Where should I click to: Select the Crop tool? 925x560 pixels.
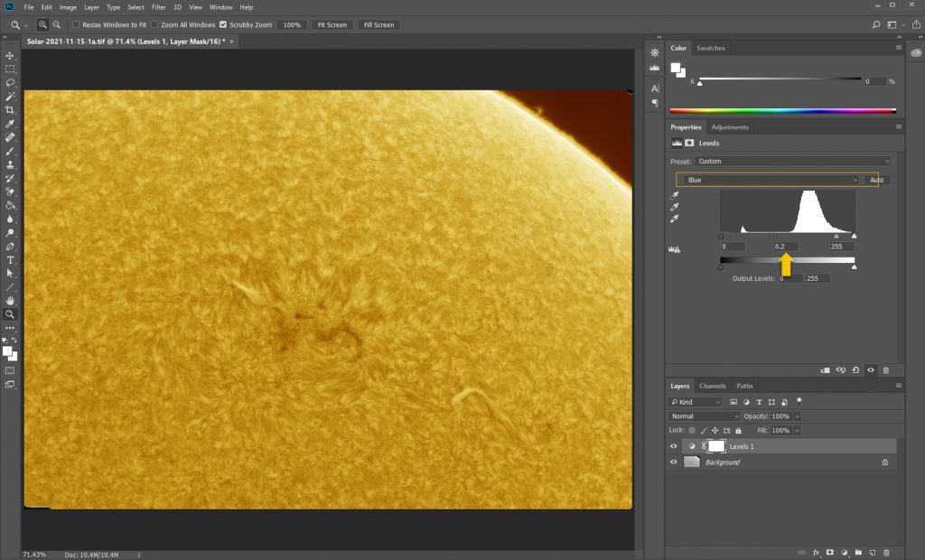(10, 109)
